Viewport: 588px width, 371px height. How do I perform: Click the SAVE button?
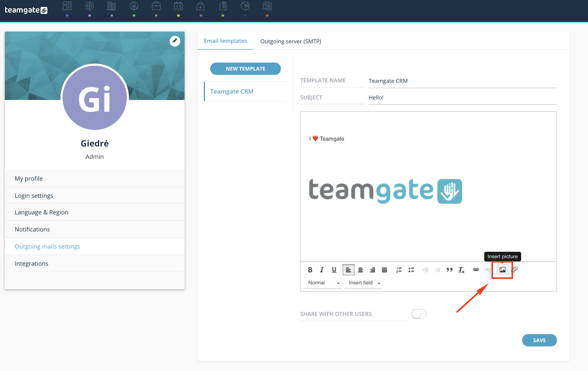click(x=539, y=340)
